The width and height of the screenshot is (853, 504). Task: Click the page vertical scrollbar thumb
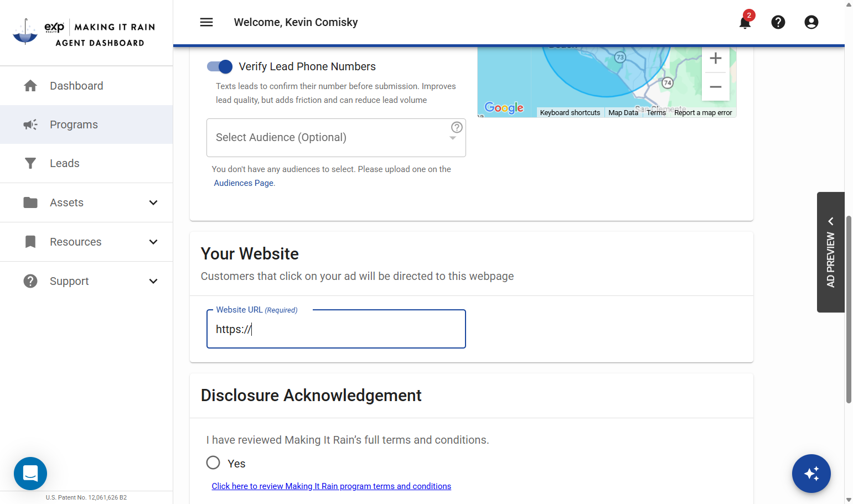(x=849, y=309)
